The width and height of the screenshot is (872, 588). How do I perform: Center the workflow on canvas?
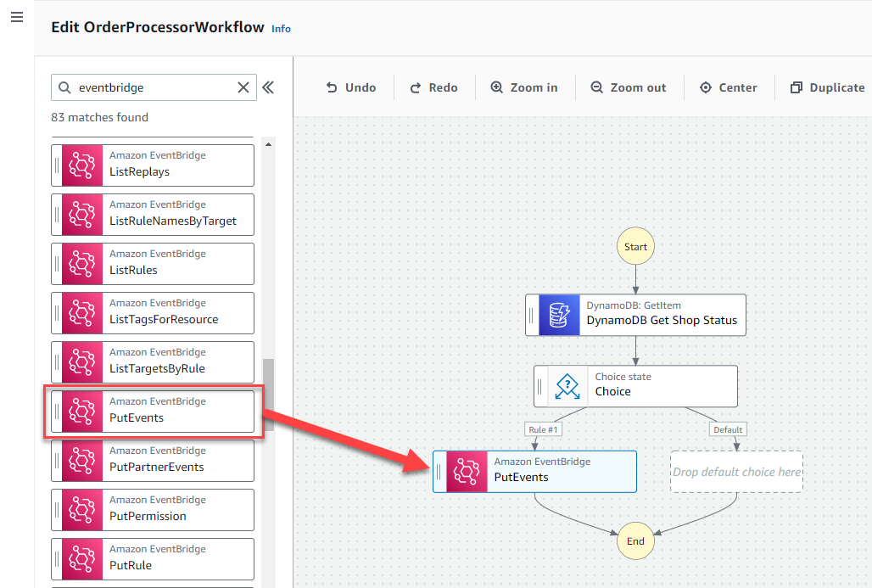[729, 87]
